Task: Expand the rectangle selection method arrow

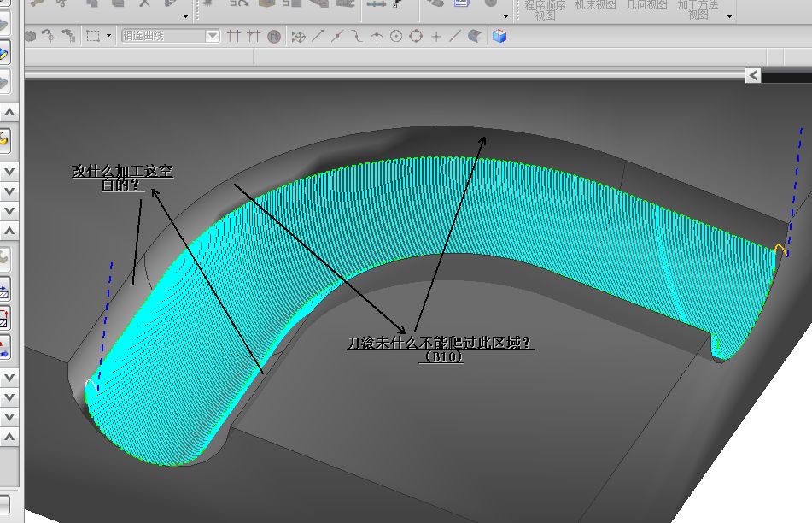Action: pos(108,36)
